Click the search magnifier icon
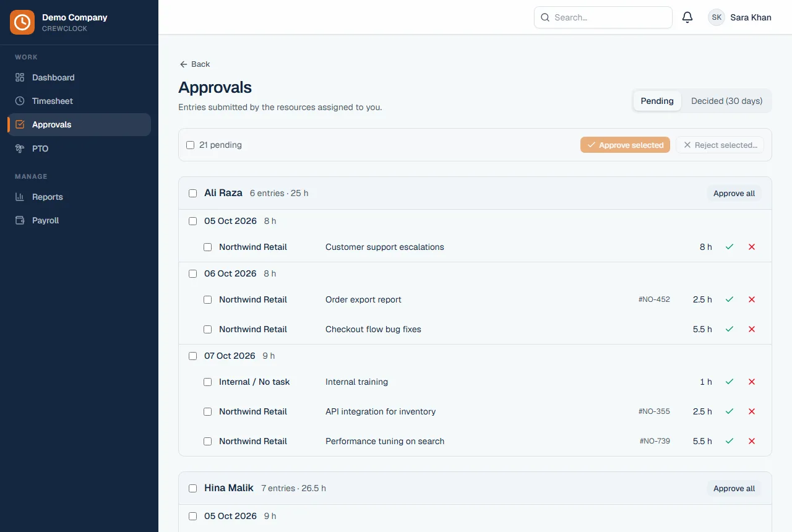 click(545, 17)
